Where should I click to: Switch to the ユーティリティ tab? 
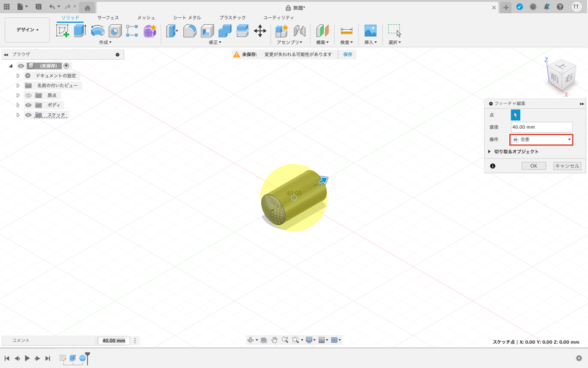(x=278, y=18)
